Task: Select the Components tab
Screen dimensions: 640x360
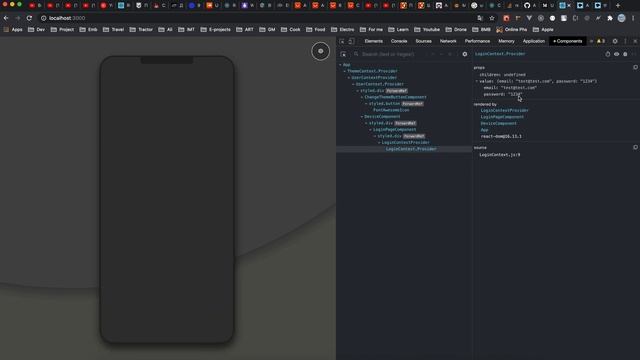Action: [567, 41]
